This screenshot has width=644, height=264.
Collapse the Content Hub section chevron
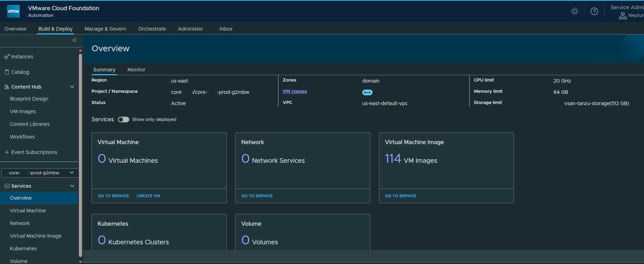[x=72, y=87]
